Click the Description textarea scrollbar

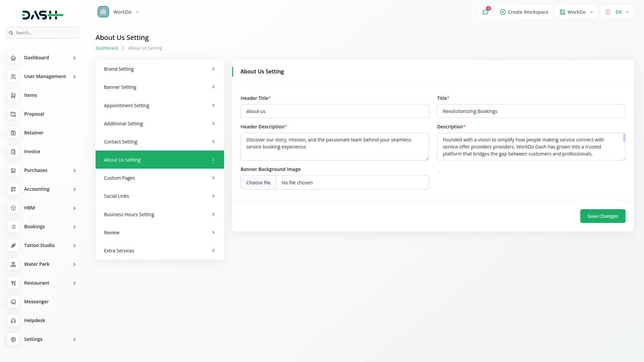pyautogui.click(x=624, y=138)
